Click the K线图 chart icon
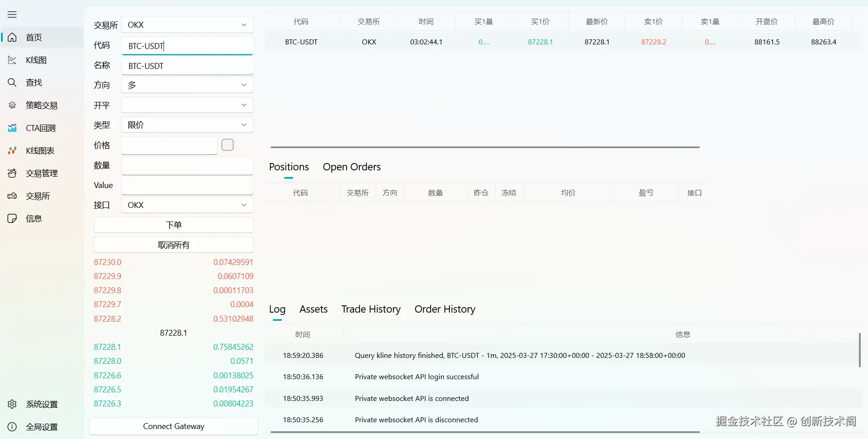 point(12,60)
